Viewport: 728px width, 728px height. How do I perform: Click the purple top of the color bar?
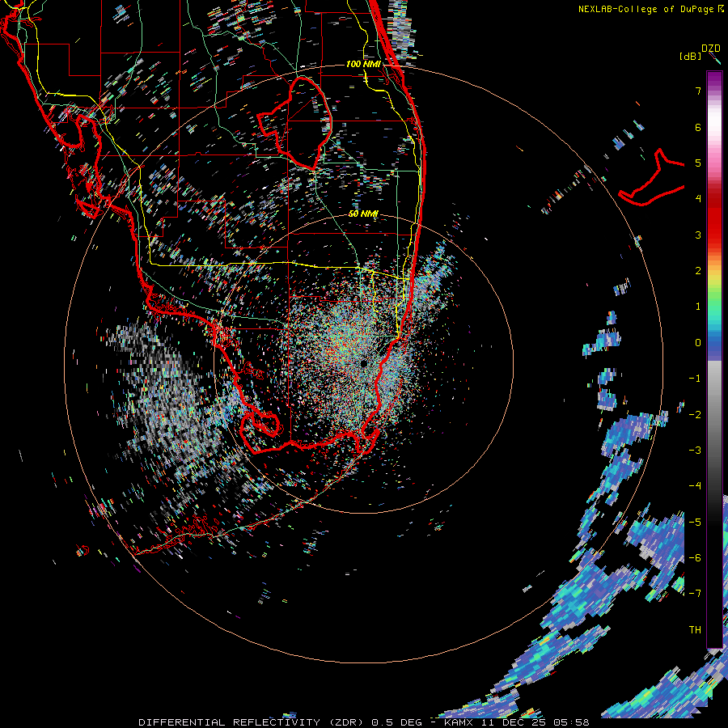tap(714, 80)
